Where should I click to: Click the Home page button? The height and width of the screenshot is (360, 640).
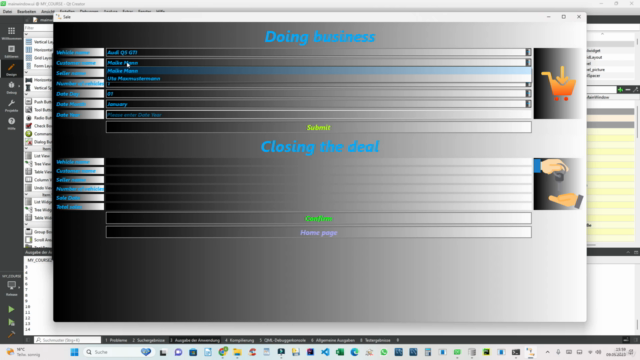click(x=318, y=232)
